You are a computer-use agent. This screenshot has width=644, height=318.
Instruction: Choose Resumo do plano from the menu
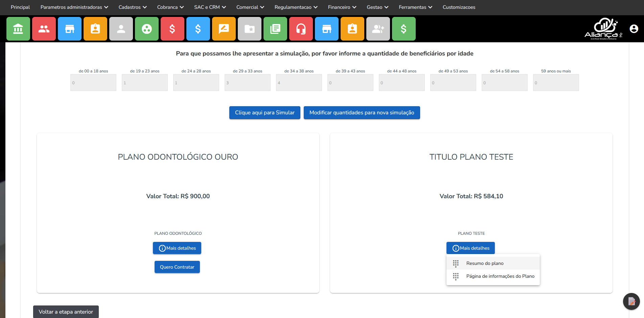[485, 263]
